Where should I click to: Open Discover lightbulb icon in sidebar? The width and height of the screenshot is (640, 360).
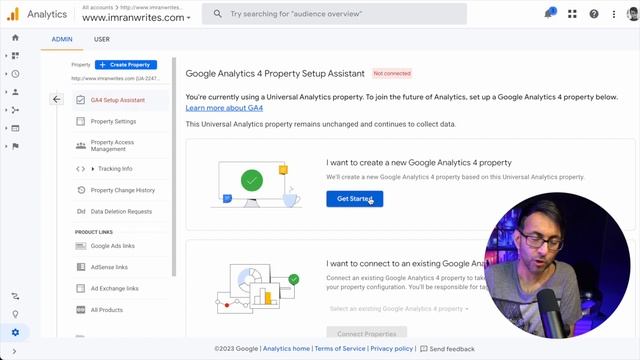pos(15,314)
